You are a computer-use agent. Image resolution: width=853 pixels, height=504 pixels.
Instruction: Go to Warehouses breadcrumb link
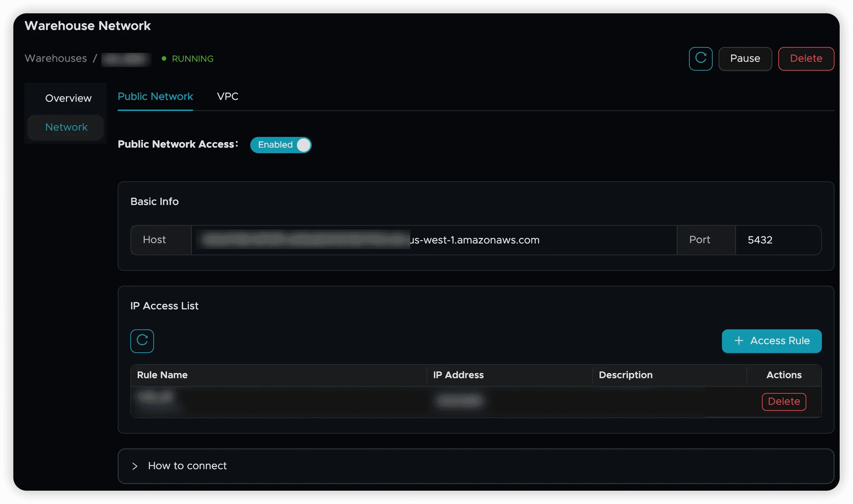(56, 58)
